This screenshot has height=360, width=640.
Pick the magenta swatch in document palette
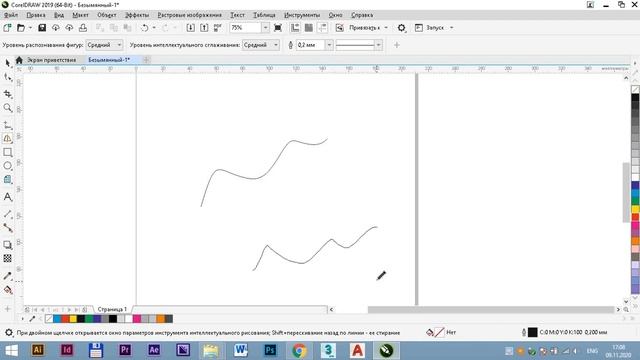137,319
